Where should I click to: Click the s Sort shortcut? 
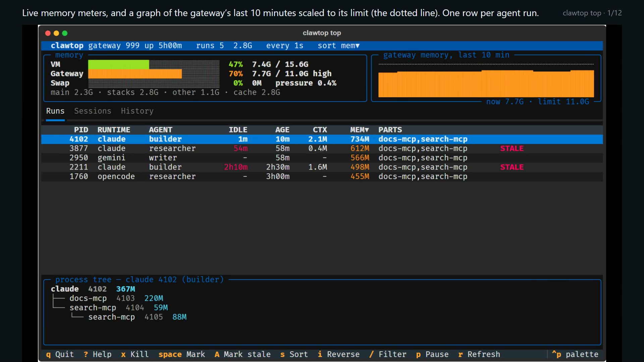pos(294,354)
